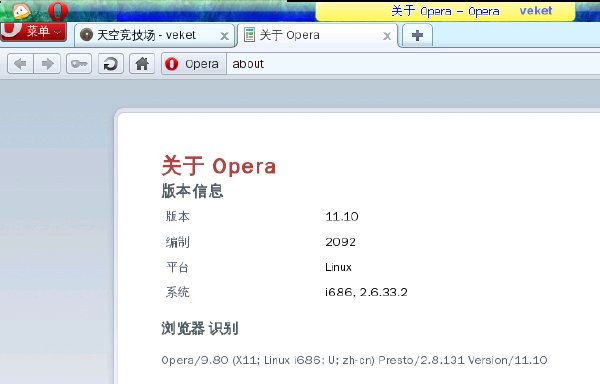
Task: Go forward with the right arrow button
Action: coord(47,63)
